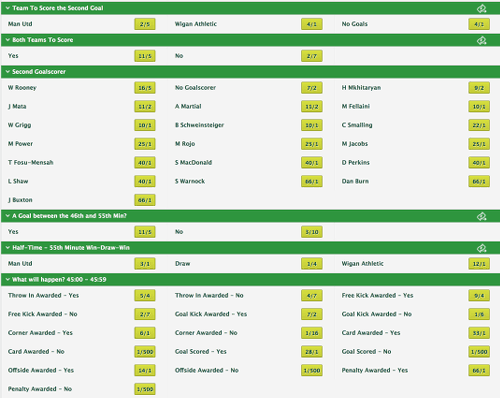Click the Penalty Awarded - Yes label
This screenshot has height=398, width=500.
coord(375,370)
